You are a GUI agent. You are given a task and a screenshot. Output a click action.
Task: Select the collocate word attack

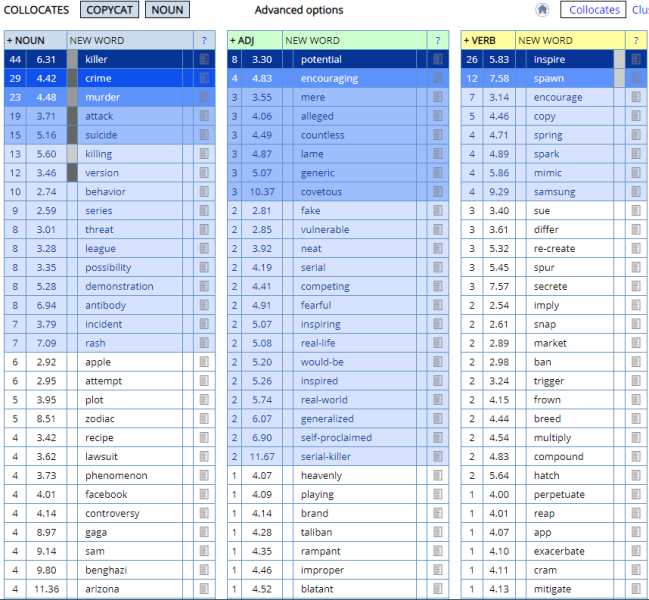click(x=99, y=116)
